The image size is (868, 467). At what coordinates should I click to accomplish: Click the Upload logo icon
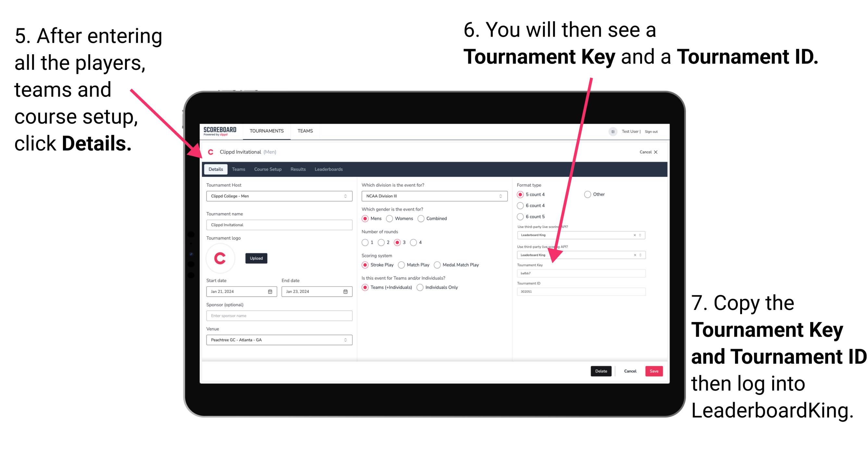[x=257, y=258]
